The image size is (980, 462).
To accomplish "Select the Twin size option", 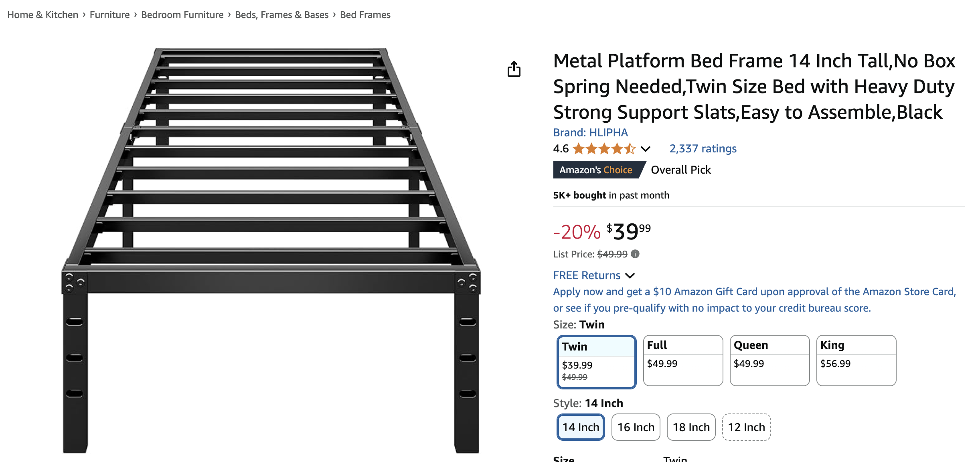I will tap(596, 362).
